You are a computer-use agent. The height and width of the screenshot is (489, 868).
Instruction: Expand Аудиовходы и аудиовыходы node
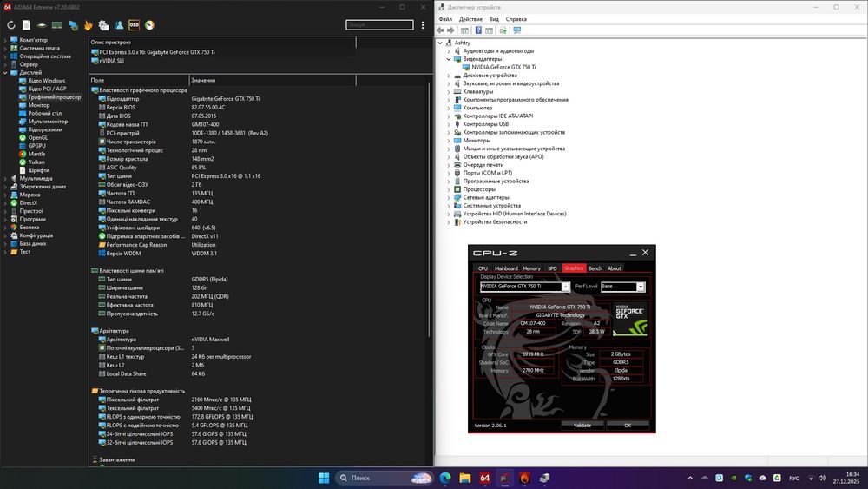449,51
